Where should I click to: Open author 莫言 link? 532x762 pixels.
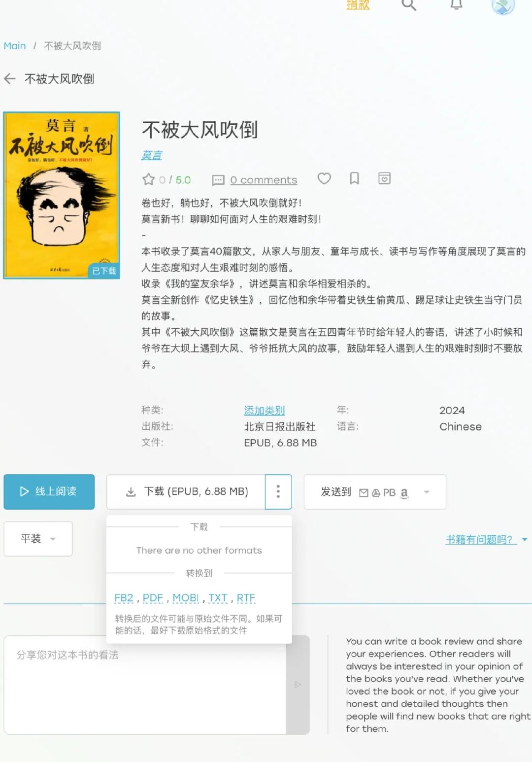(x=152, y=155)
